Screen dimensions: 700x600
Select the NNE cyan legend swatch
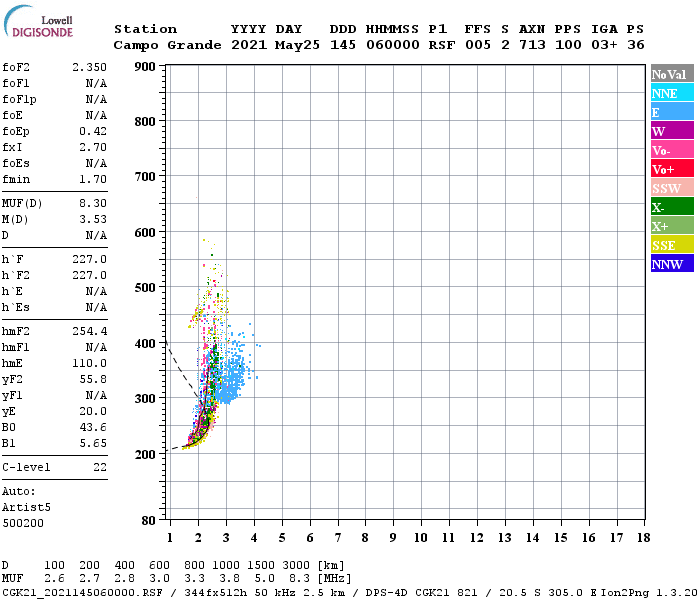672,93
